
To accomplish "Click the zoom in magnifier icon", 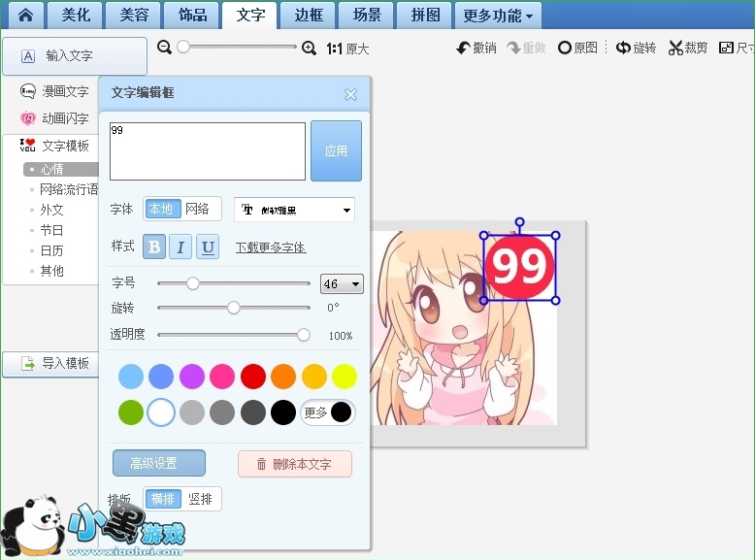I will click(x=309, y=48).
